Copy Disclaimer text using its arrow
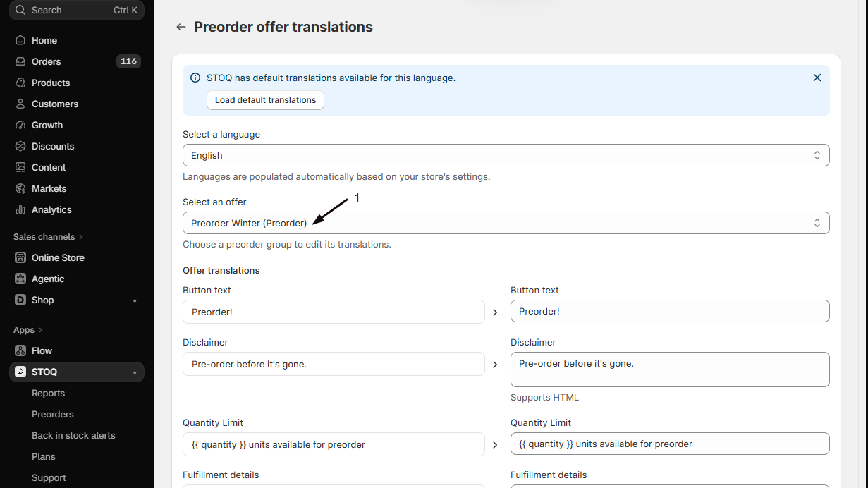Viewport: 868px width, 488px height. [x=495, y=364]
